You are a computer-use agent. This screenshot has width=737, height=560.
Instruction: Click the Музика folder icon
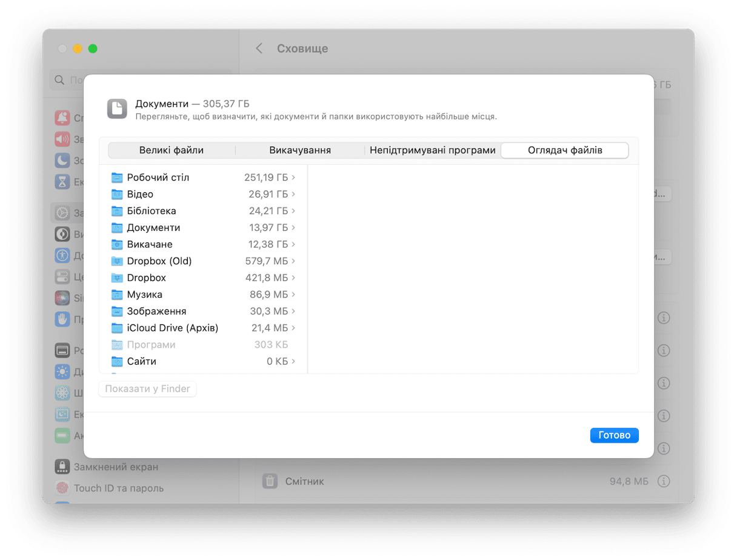[117, 295]
